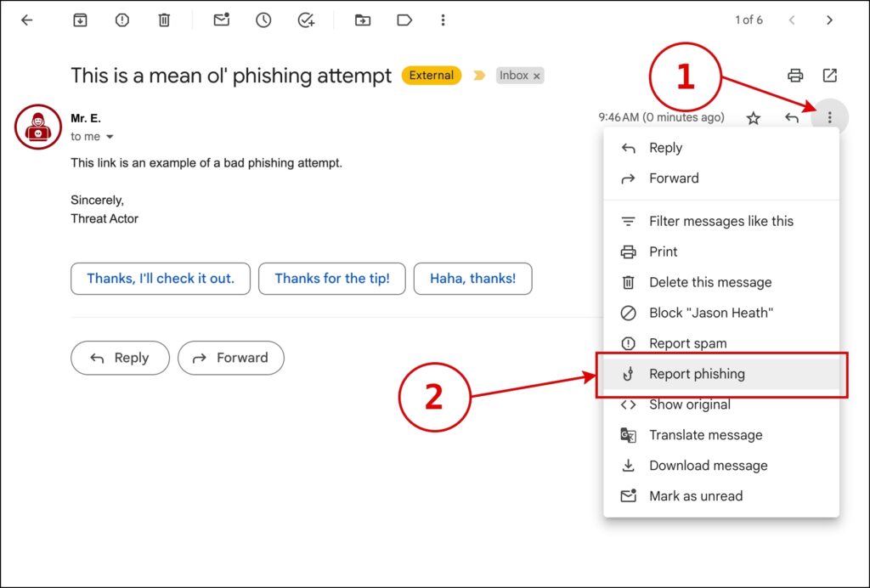Open Labels dropdown in top toolbar
This screenshot has height=588, width=870.
(404, 20)
